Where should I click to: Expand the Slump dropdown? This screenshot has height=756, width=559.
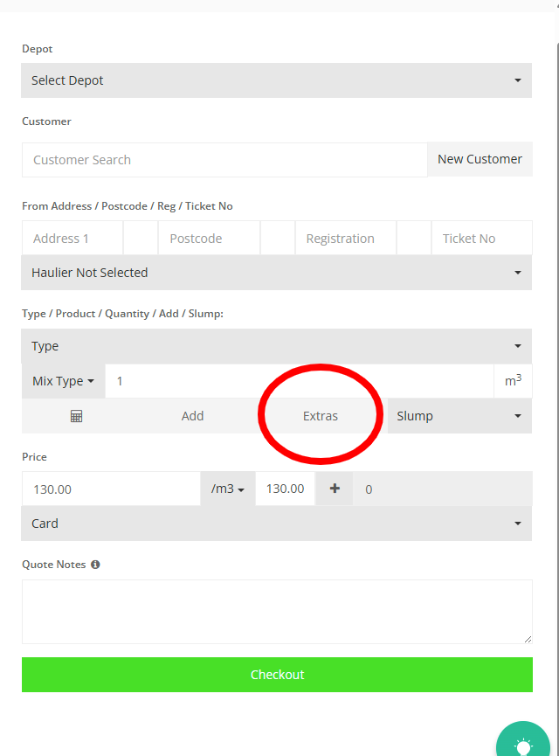click(459, 416)
